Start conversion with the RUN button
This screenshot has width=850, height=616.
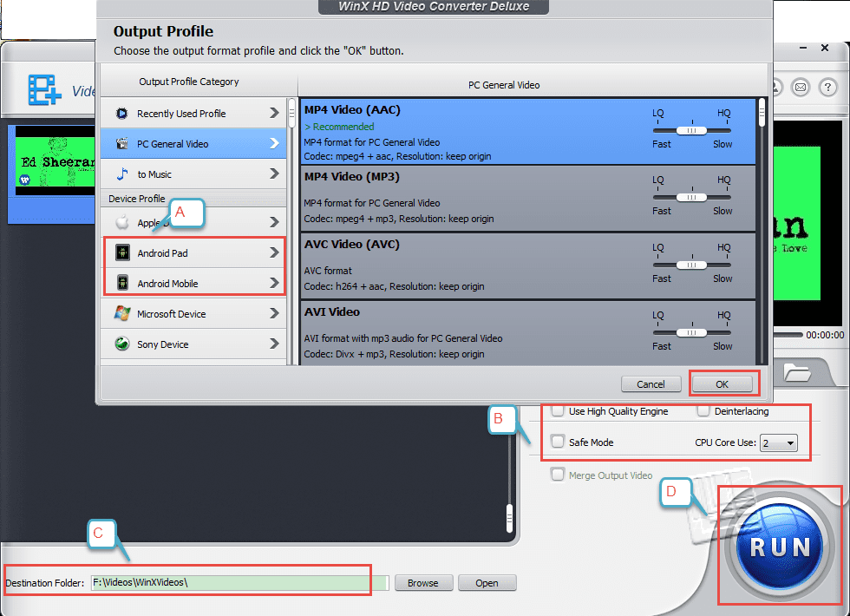click(x=780, y=546)
